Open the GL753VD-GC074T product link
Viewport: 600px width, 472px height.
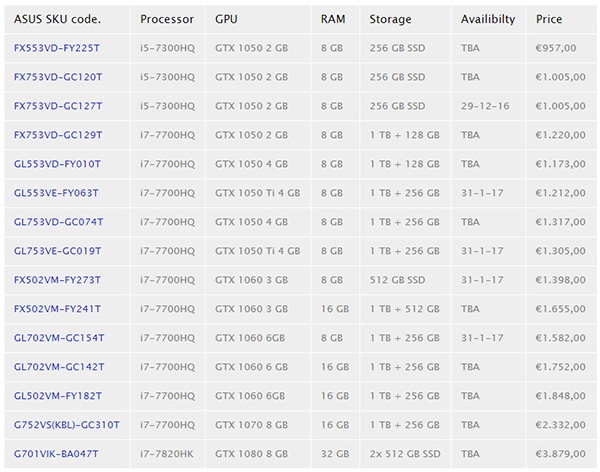(x=58, y=222)
